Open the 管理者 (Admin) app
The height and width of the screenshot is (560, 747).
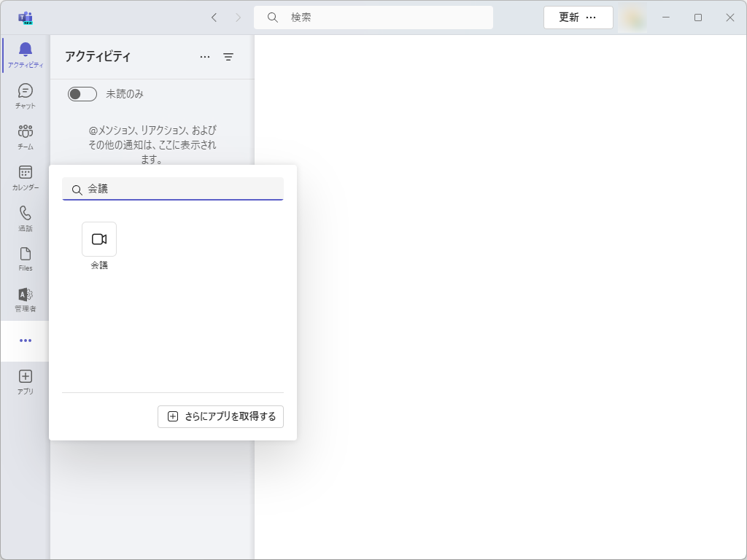coord(25,299)
